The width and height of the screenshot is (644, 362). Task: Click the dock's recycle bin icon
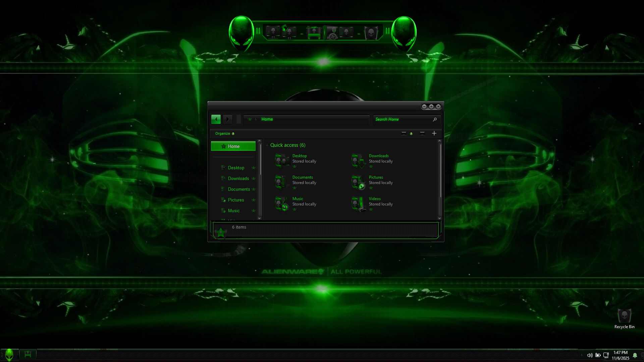click(371, 33)
